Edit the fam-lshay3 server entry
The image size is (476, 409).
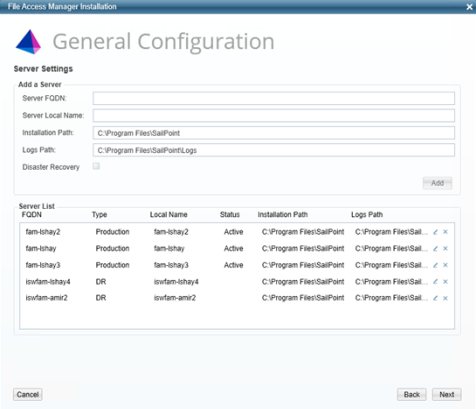tap(435, 265)
